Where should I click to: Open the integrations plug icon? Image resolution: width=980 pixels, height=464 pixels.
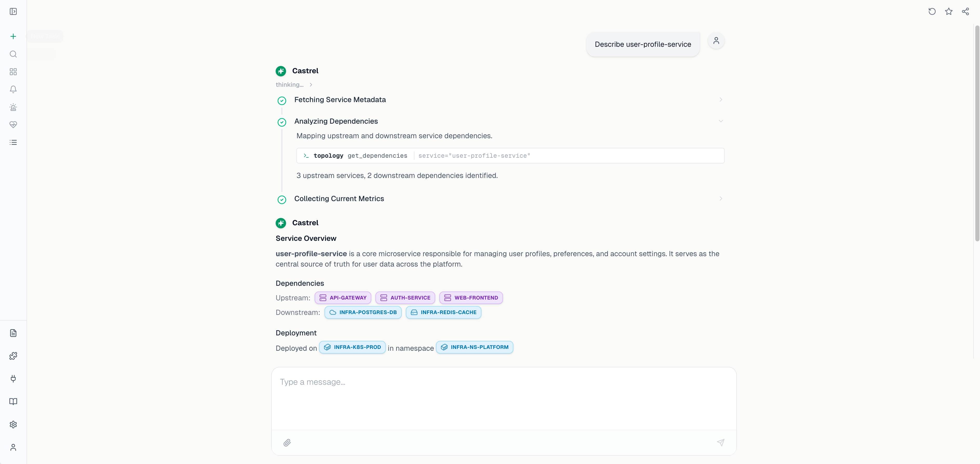coord(13,379)
